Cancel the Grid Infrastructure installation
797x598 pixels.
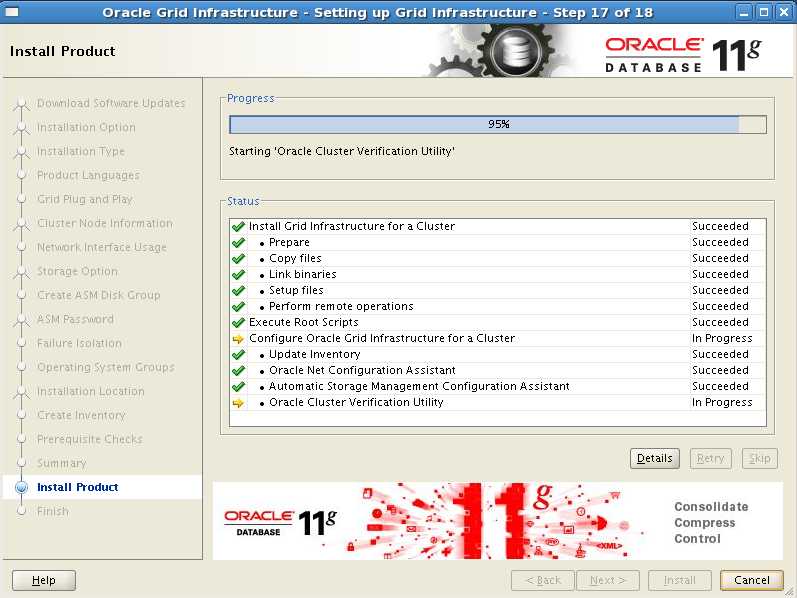click(752, 580)
